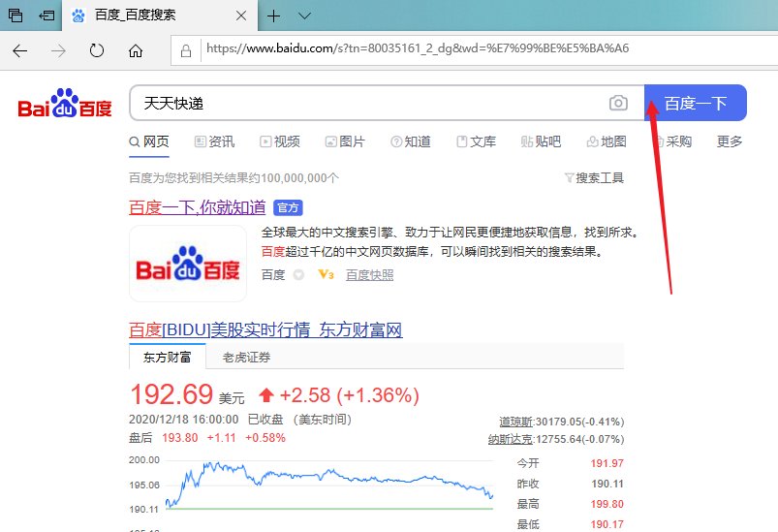Click the 纳斯达克 index link

pos(510,439)
